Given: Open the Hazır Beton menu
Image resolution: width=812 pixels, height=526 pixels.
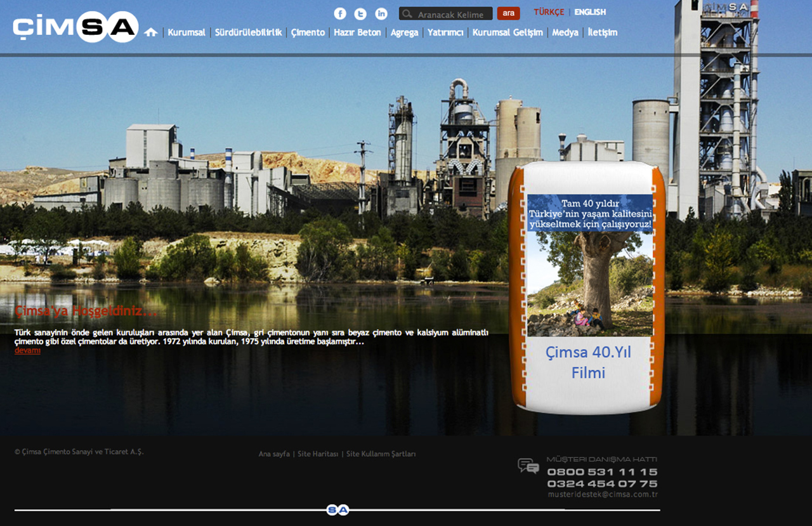Looking at the screenshot, I should (357, 32).
